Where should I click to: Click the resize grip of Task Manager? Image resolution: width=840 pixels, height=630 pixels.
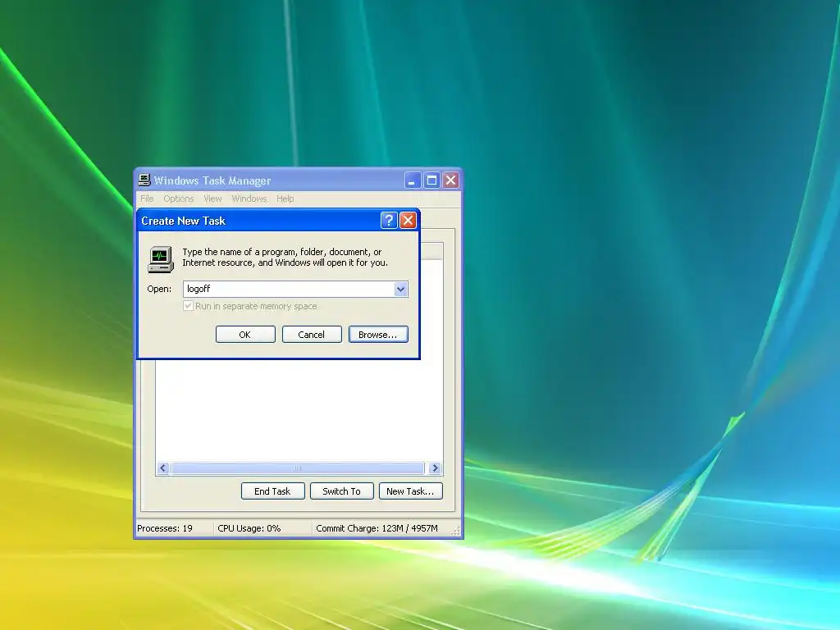click(456, 531)
